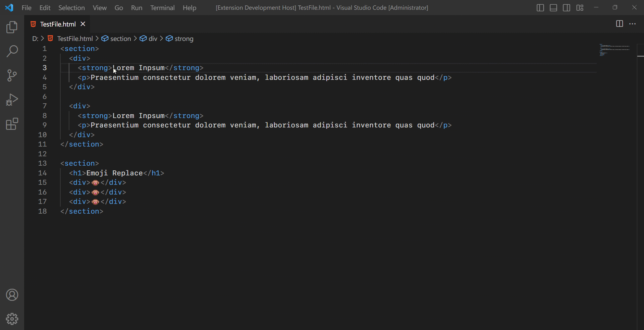Image resolution: width=644 pixels, height=330 pixels.
Task: Open the Go menu
Action: click(x=119, y=8)
